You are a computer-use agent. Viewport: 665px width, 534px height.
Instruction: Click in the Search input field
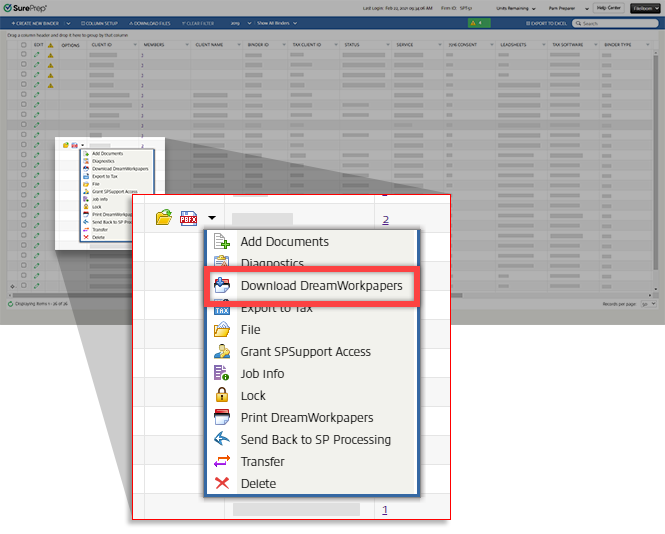pyautogui.click(x=621, y=22)
